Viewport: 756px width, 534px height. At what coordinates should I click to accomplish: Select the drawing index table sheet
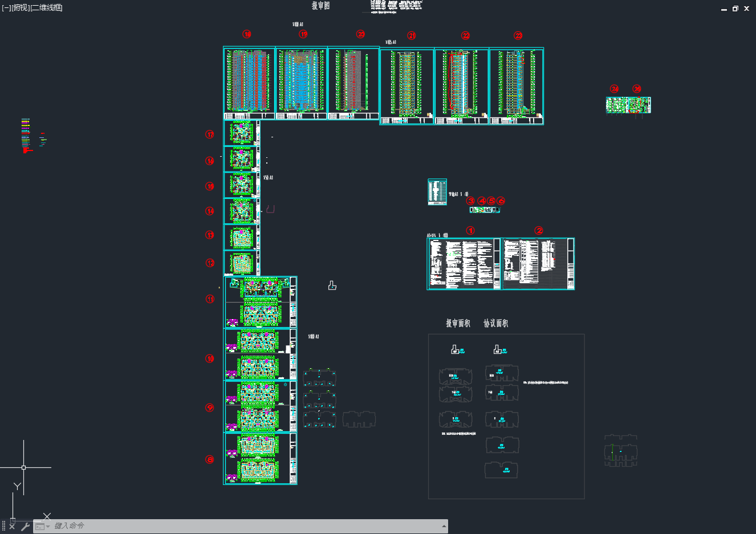(437, 192)
